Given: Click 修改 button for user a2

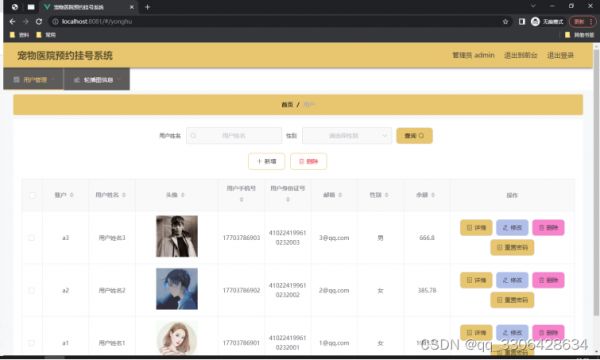Looking at the screenshot, I should click(x=512, y=280).
